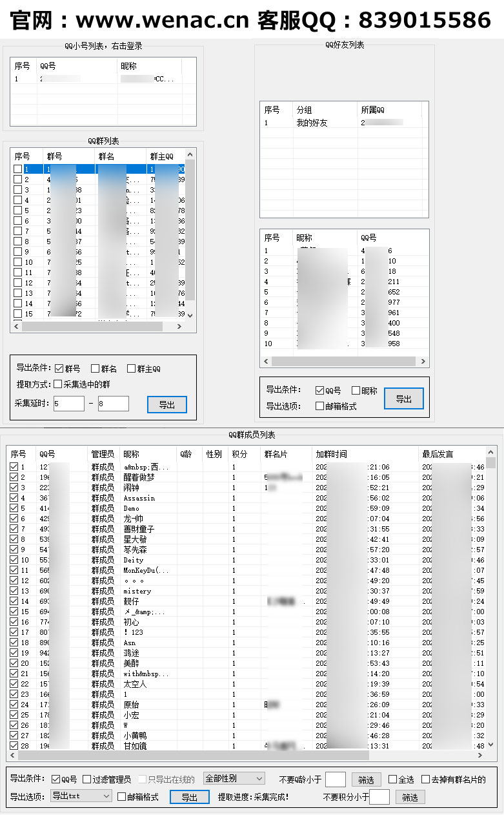Viewport: 504px width, 815px height.
Task: Select member nickname MonKeyDu(...
Action: [x=146, y=570]
